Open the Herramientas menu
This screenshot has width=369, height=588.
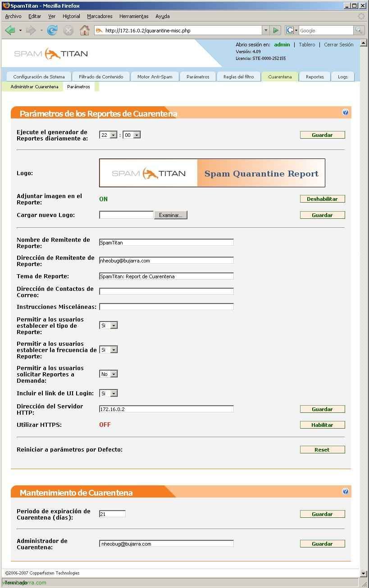[x=134, y=16]
